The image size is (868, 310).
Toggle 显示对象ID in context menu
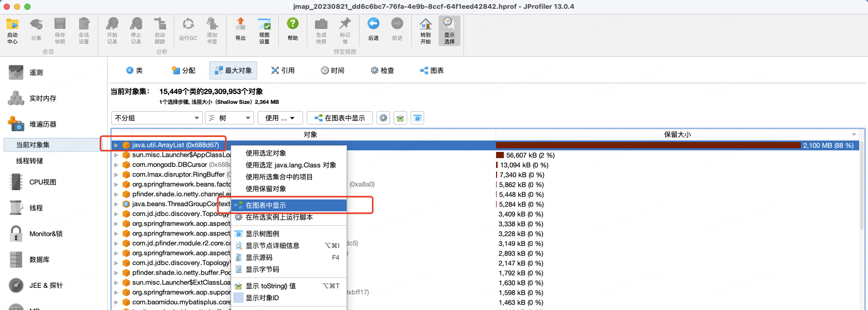coord(262,298)
